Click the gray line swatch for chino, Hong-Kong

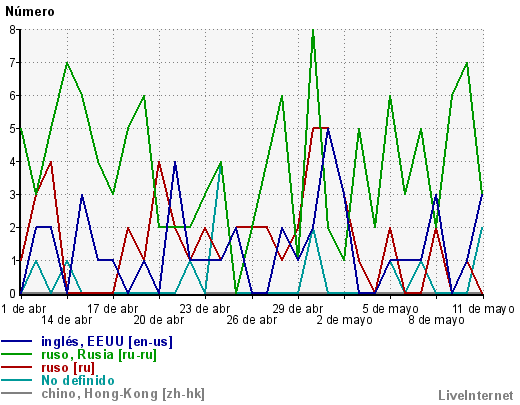[x=17, y=394]
